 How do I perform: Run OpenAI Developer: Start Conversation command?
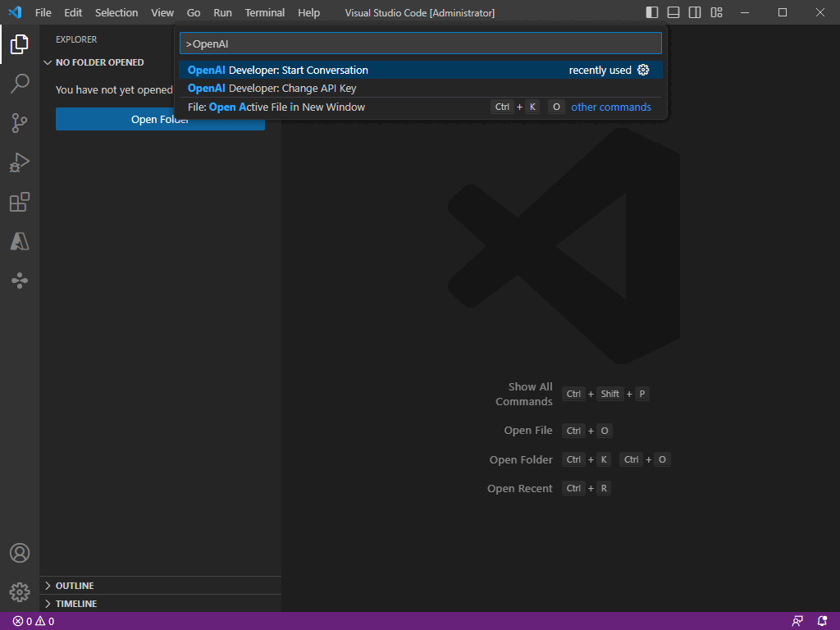[421, 71]
